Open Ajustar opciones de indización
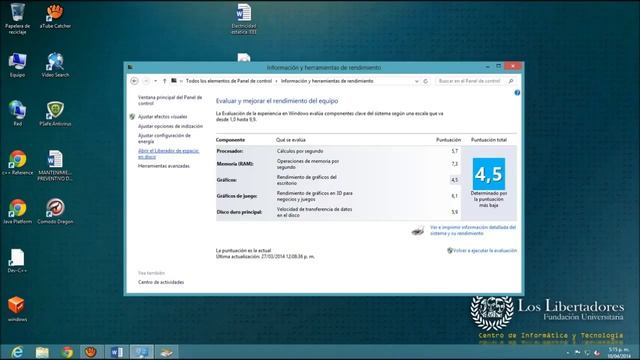Viewport: 640px width, 360px height. tap(170, 127)
